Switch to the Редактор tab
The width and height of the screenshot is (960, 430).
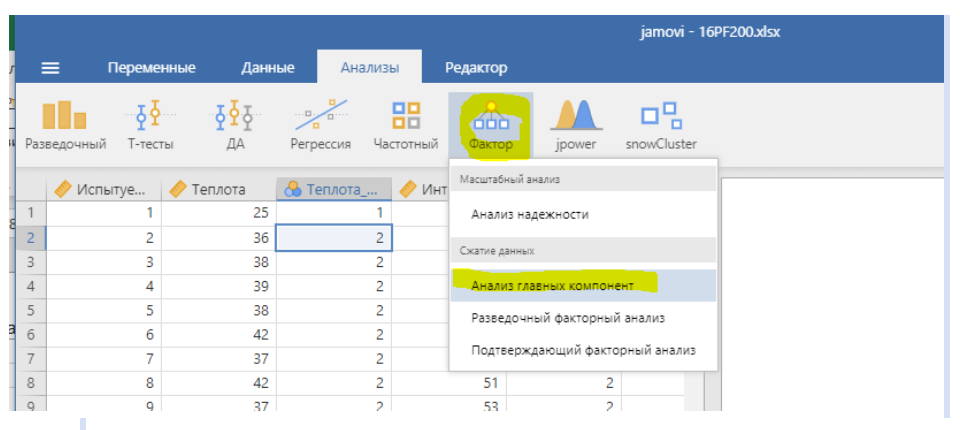(476, 67)
